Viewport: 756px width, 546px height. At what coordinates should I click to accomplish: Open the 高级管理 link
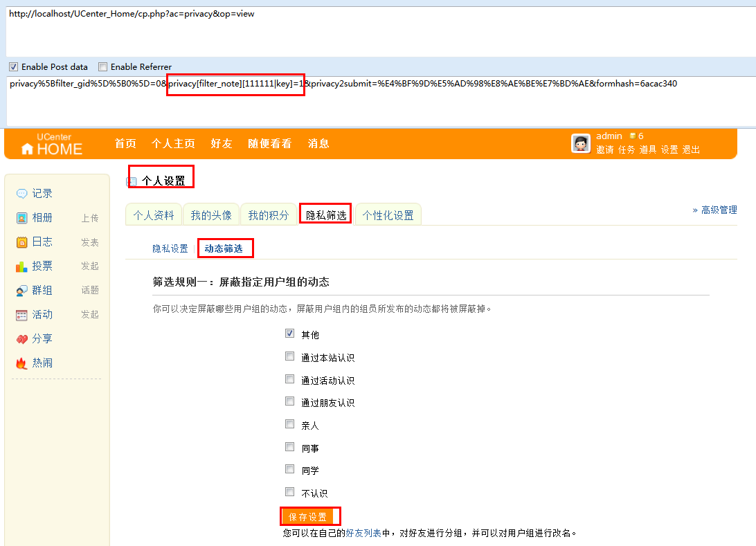719,210
